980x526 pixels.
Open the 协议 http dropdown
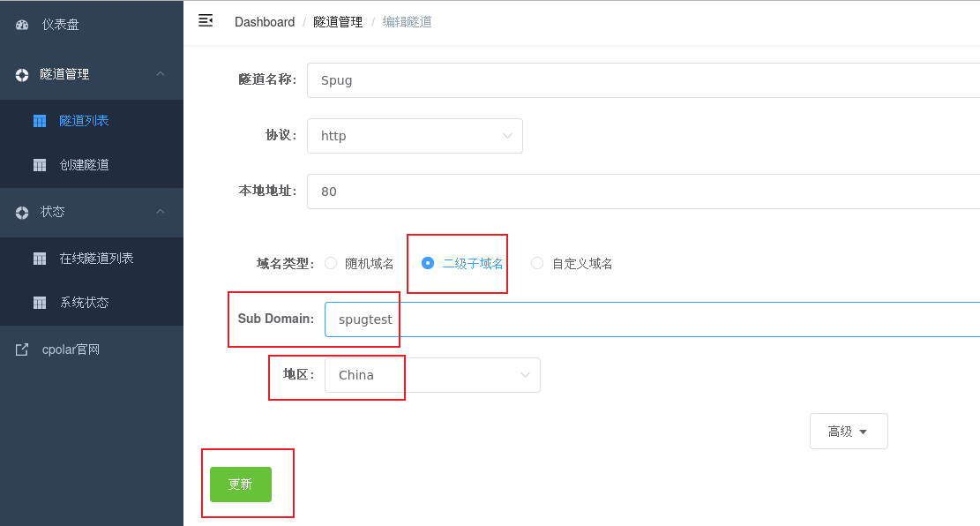tap(415, 136)
